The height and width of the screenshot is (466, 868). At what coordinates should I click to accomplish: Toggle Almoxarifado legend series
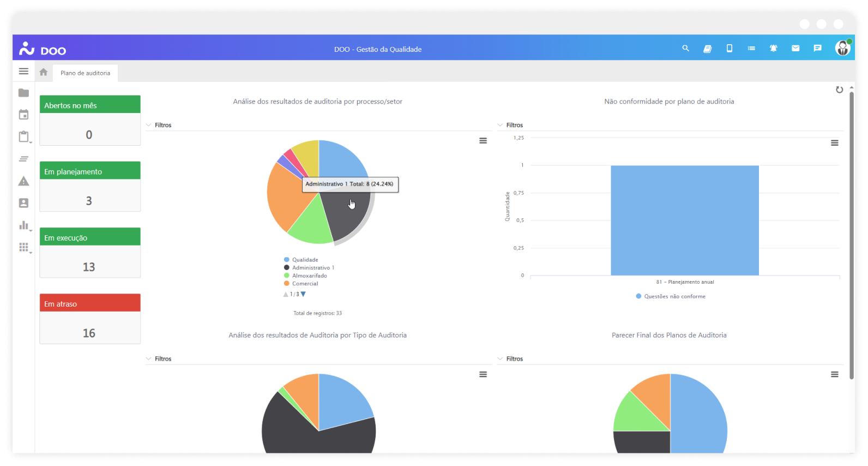(305, 276)
